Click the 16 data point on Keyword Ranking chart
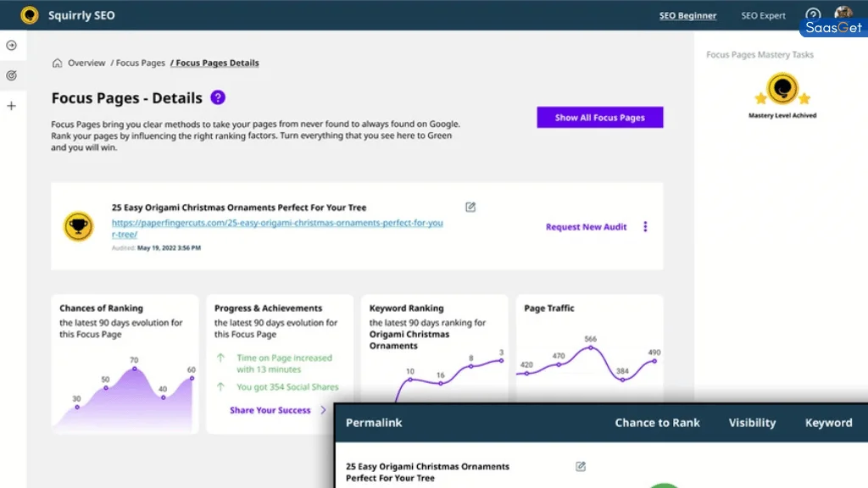This screenshot has width=868, height=488. pyautogui.click(x=441, y=383)
